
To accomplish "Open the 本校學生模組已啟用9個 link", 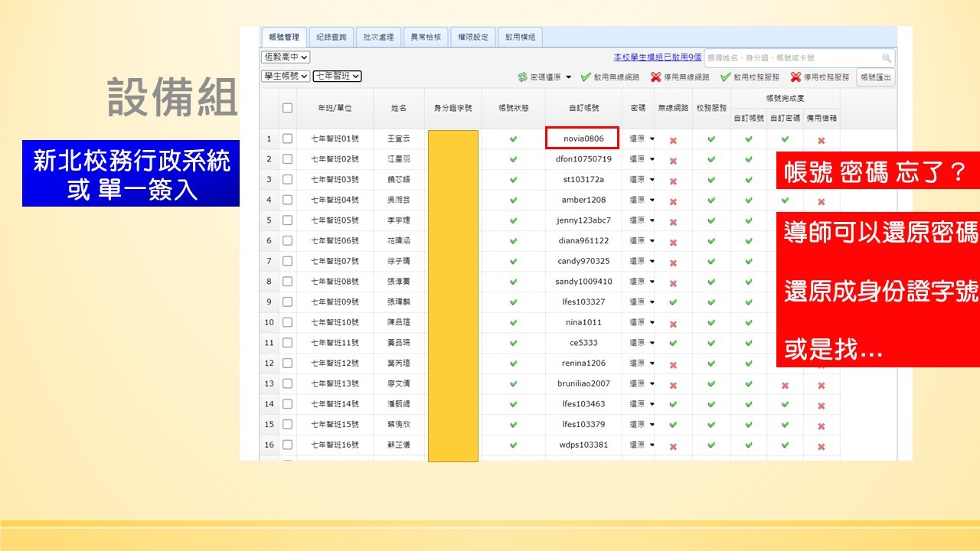I will click(658, 57).
